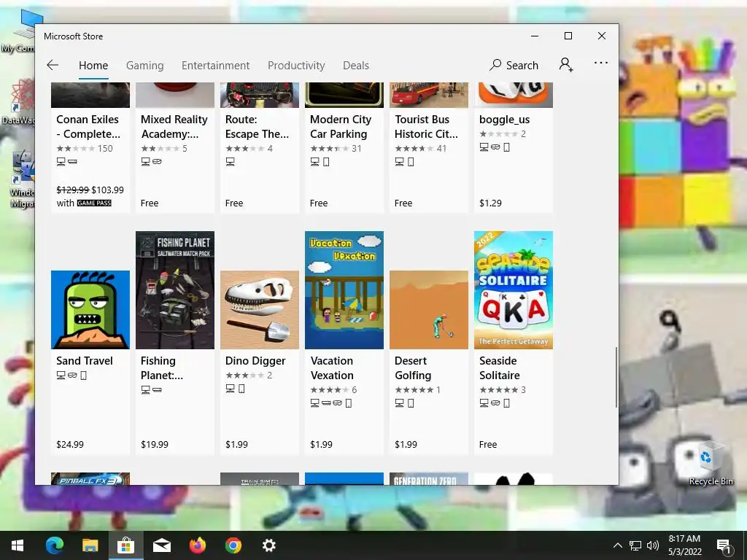
Task: Show hidden system tray icons
Action: (617, 545)
